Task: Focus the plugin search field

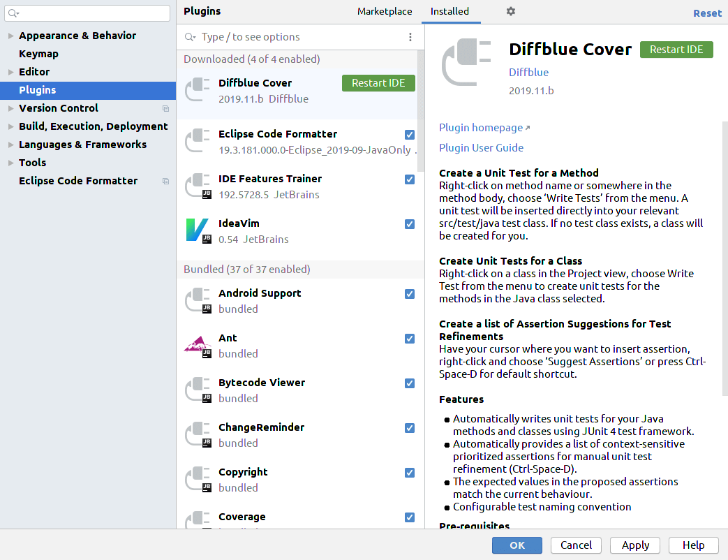Action: [300, 37]
